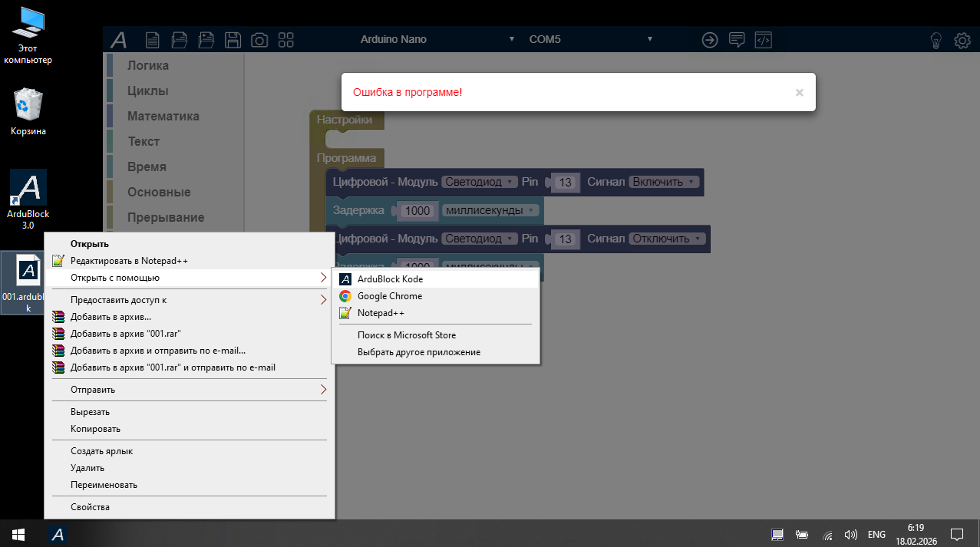Take a screenshot with the camera icon
Viewport: 980px width, 547px height.
coord(259,40)
